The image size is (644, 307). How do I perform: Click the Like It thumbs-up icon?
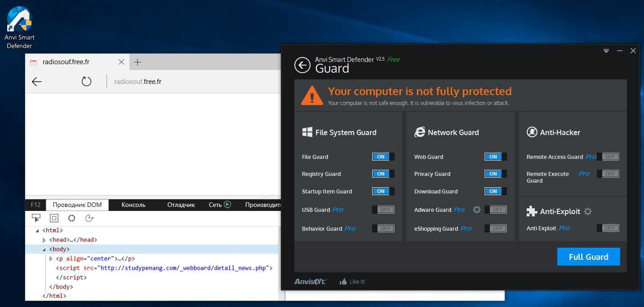click(344, 281)
